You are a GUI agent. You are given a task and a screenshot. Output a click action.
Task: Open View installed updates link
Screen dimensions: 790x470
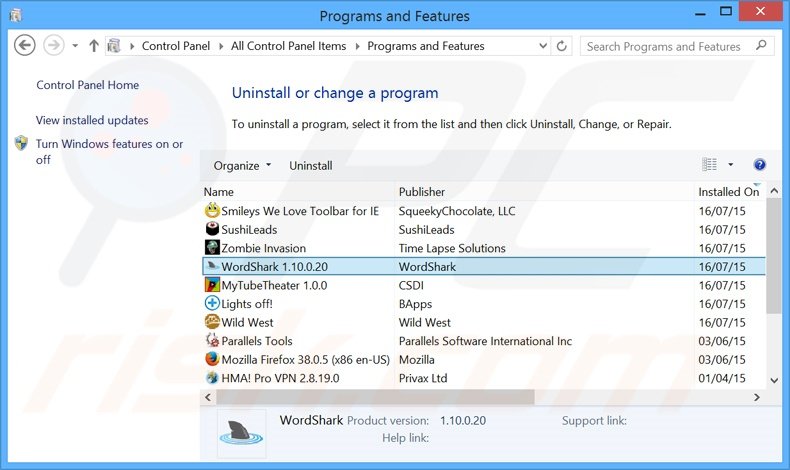pyautogui.click(x=92, y=120)
